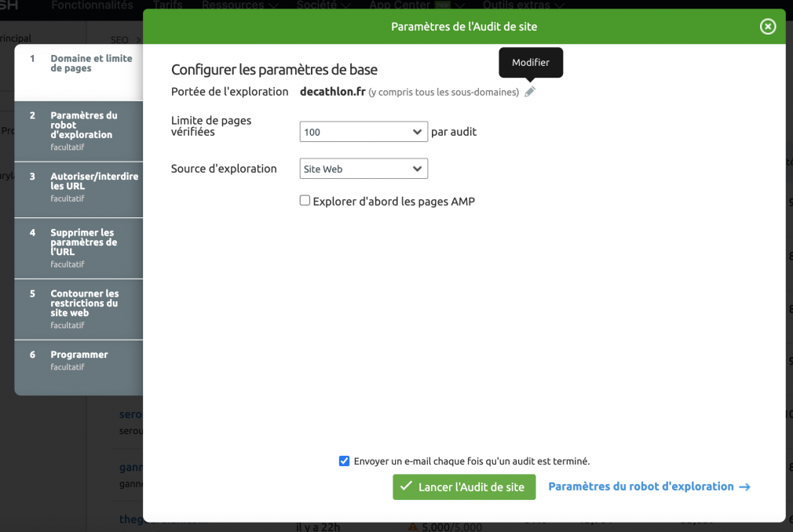Go to Paramètres du robot d'exploration link

pos(649,486)
